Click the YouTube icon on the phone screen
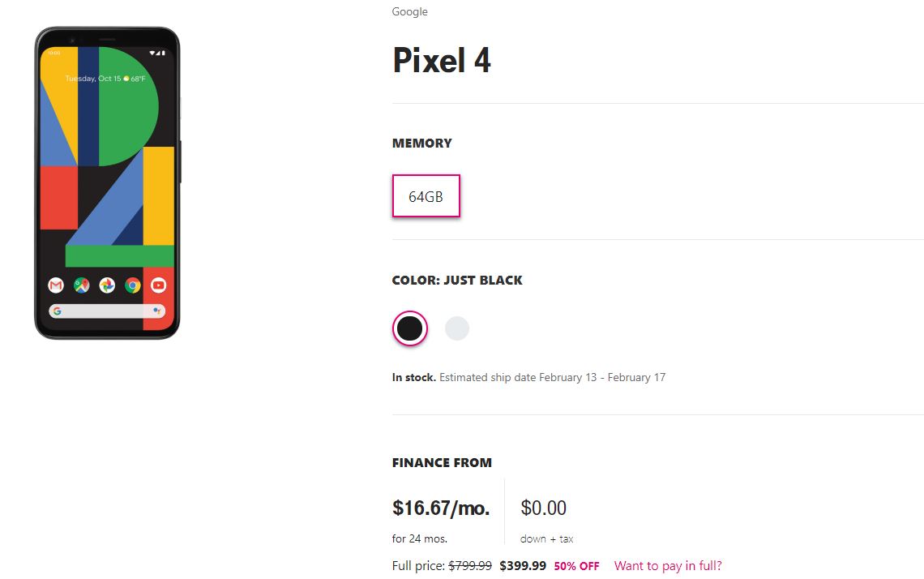 pos(159,285)
